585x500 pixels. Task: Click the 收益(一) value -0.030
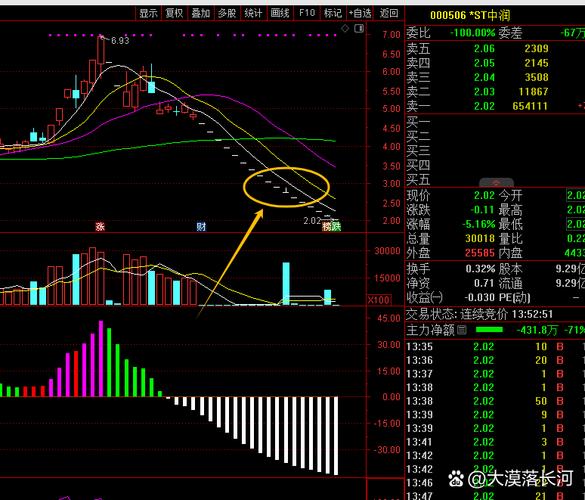(x=479, y=298)
